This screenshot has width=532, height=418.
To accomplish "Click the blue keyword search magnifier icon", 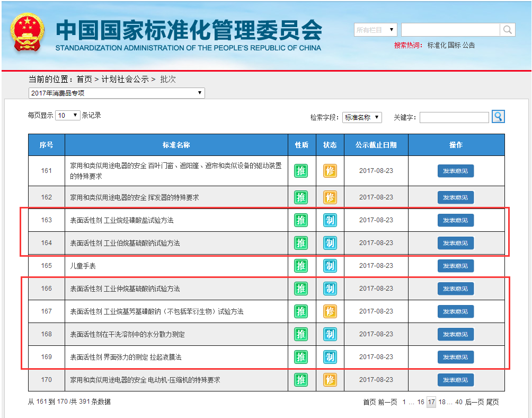I will 498,117.
